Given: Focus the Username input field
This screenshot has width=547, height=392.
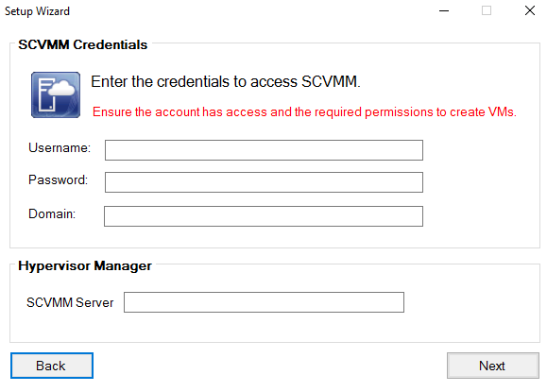Looking at the screenshot, I should [x=264, y=150].
